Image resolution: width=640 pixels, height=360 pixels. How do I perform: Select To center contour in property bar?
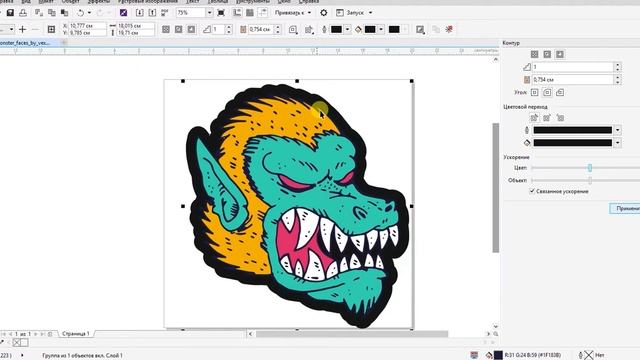[x=166, y=29]
